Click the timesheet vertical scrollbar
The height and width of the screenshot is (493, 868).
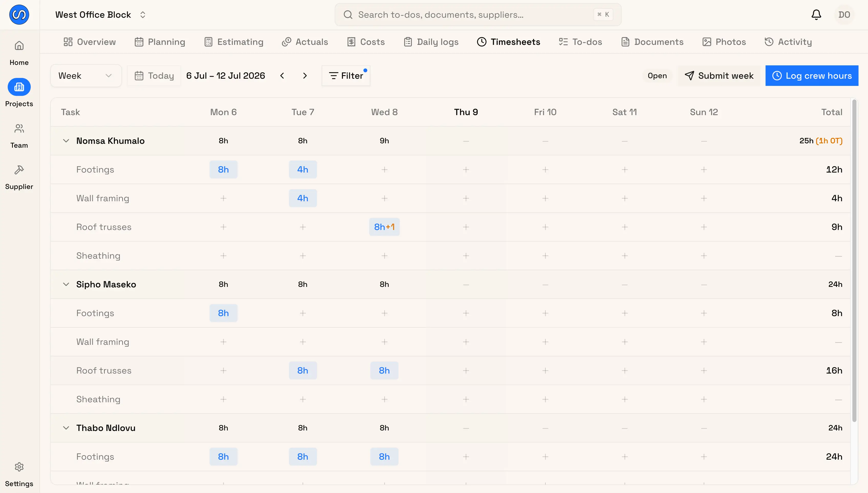(x=854, y=261)
